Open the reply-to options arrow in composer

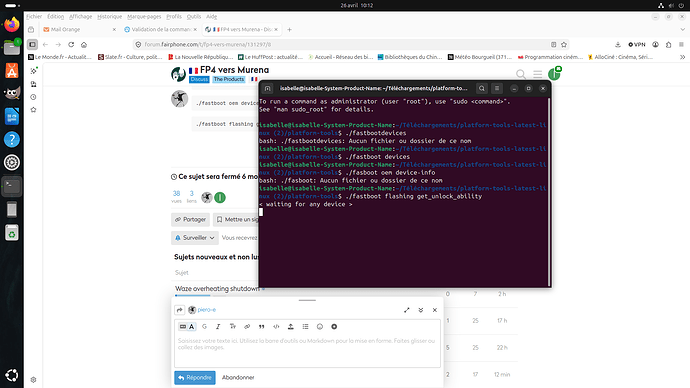coord(180,310)
